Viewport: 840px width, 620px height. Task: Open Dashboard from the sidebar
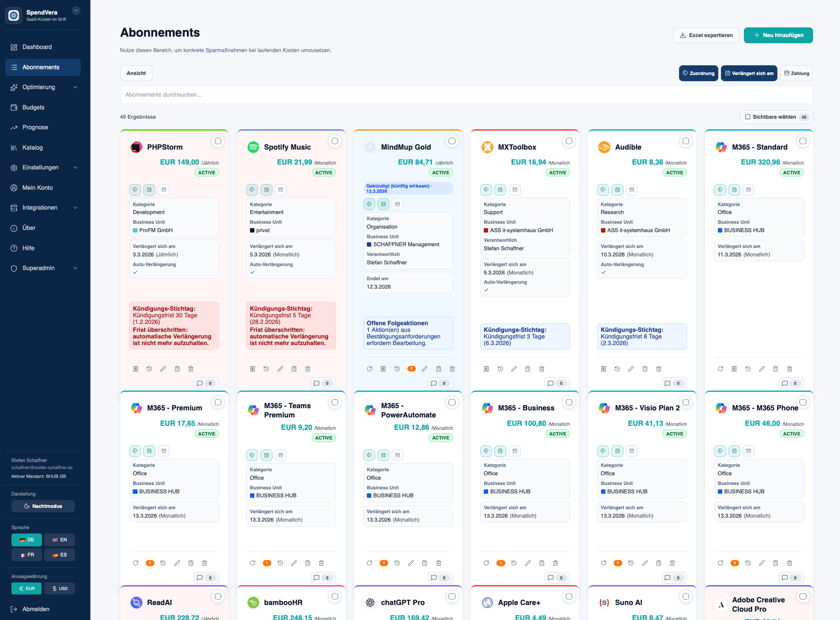point(37,47)
